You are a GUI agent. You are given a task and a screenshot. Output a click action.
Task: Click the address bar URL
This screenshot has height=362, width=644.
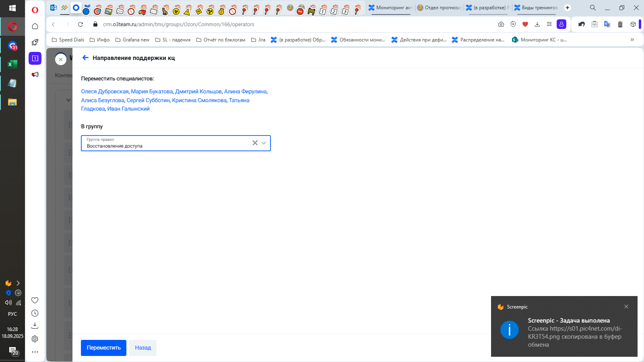178,25
